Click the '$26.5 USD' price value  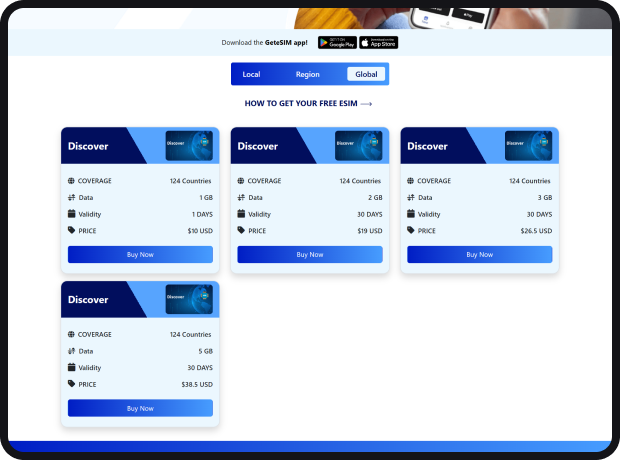(x=536, y=231)
